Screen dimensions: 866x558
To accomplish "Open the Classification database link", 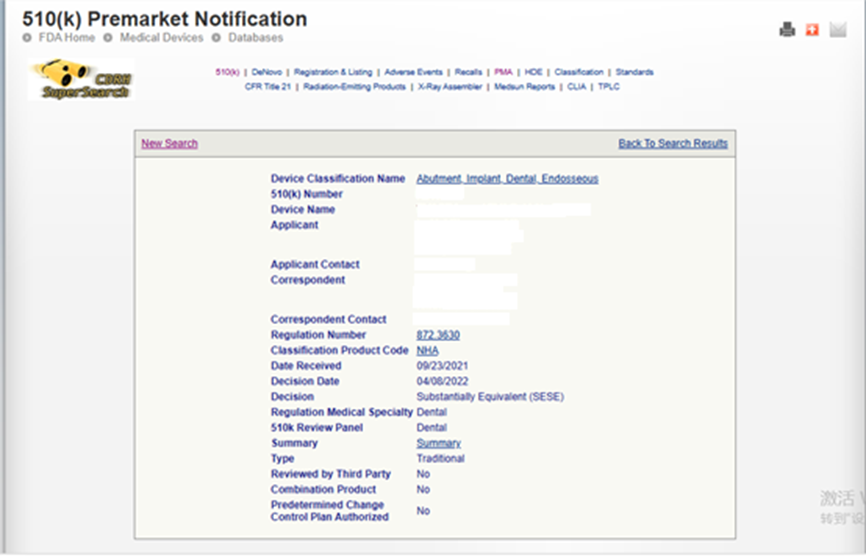I will (579, 72).
